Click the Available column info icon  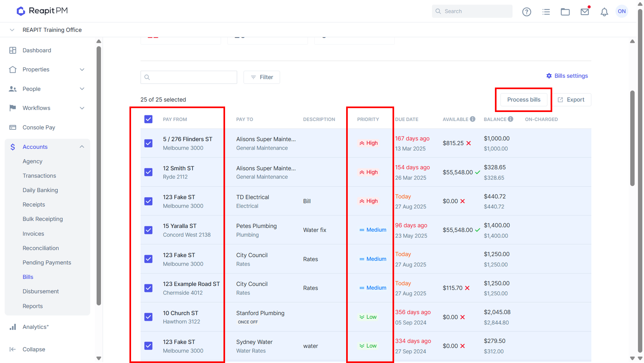472,119
